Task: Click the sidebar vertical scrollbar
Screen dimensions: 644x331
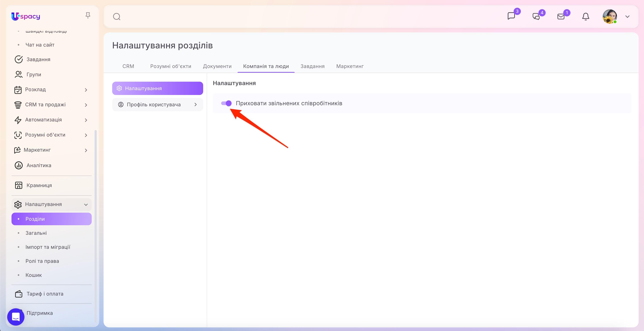Action: (x=95, y=225)
